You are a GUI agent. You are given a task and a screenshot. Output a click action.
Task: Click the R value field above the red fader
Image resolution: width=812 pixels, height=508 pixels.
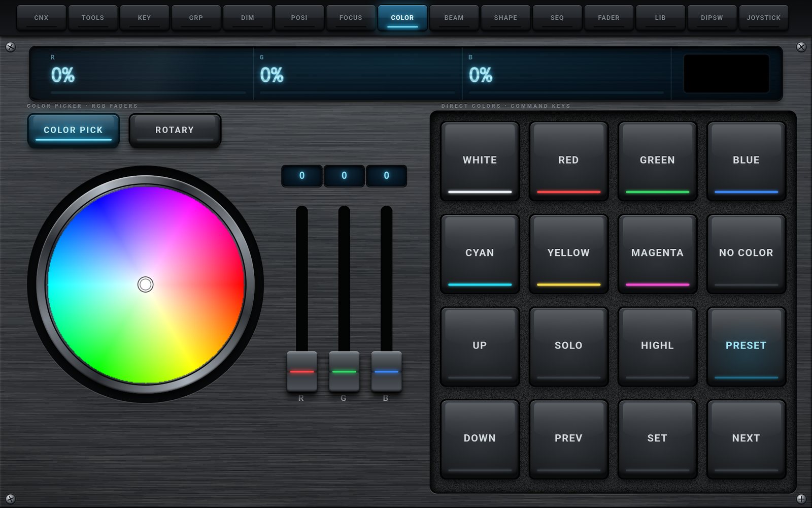tap(302, 176)
